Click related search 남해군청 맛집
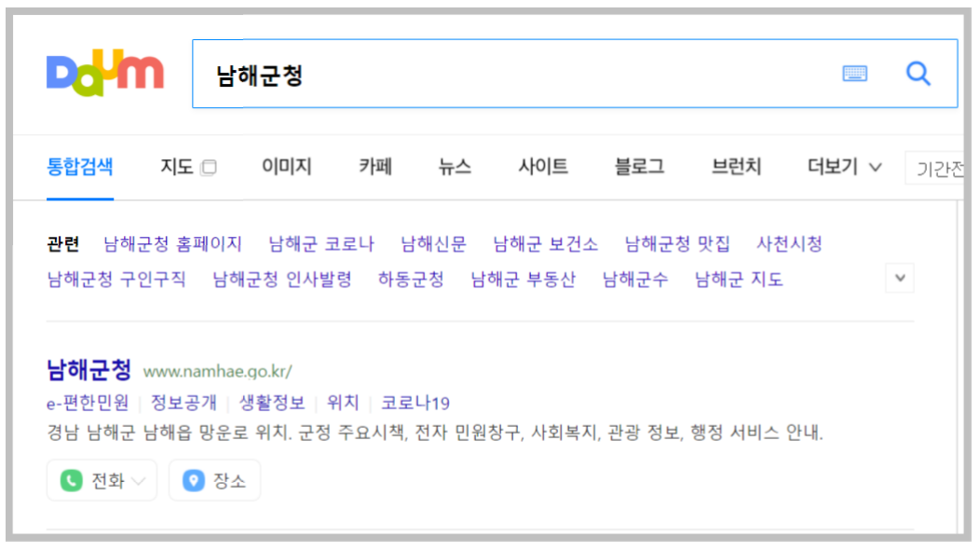The height and width of the screenshot is (551, 980). (677, 243)
